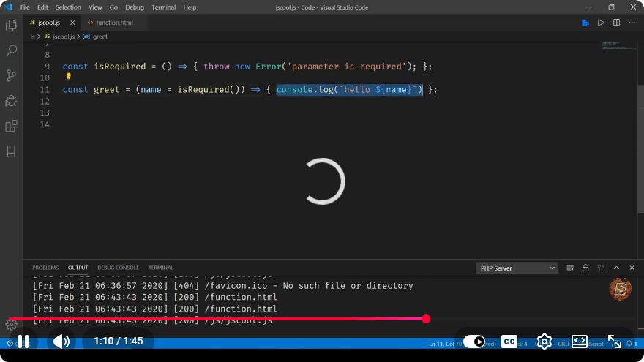Image resolution: width=644 pixels, height=362 pixels.
Task: Exit fullscreen video mode
Action: pos(615,342)
